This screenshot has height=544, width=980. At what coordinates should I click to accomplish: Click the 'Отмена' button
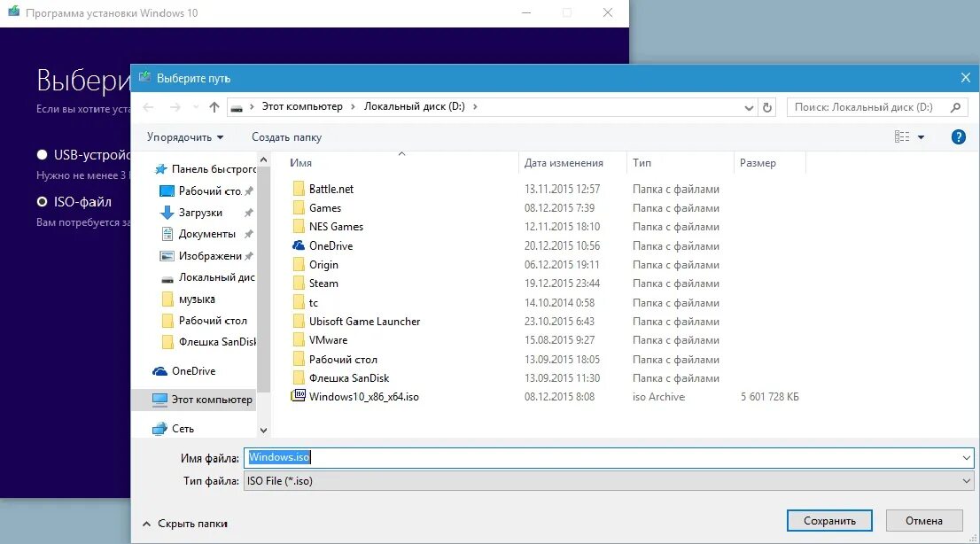point(924,520)
